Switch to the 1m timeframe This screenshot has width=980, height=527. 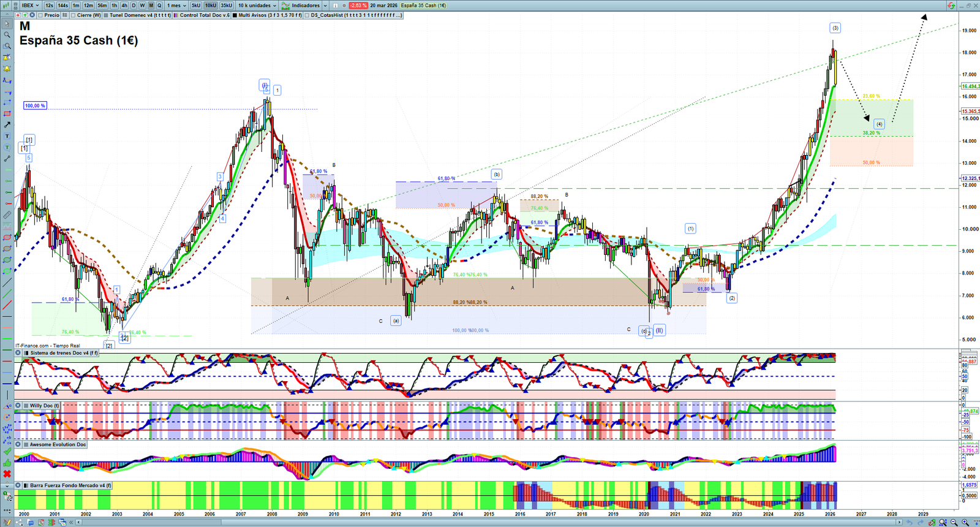tap(76, 6)
